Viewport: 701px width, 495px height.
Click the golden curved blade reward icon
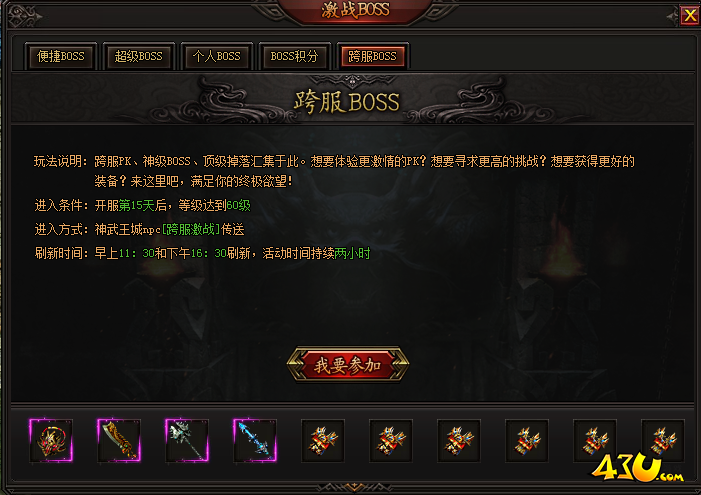click(x=119, y=440)
